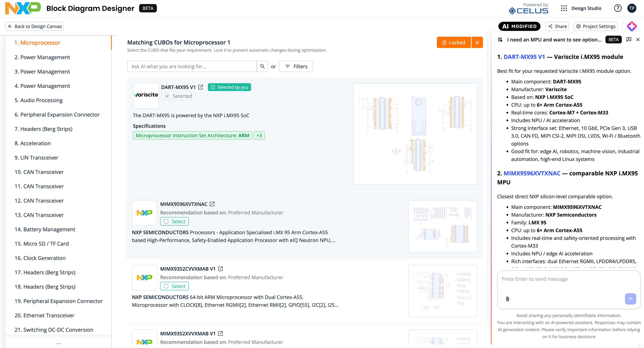Open MIMX9596XVTXNAC external link icon
Image resolution: width=644 pixels, height=348 pixels.
point(212,204)
